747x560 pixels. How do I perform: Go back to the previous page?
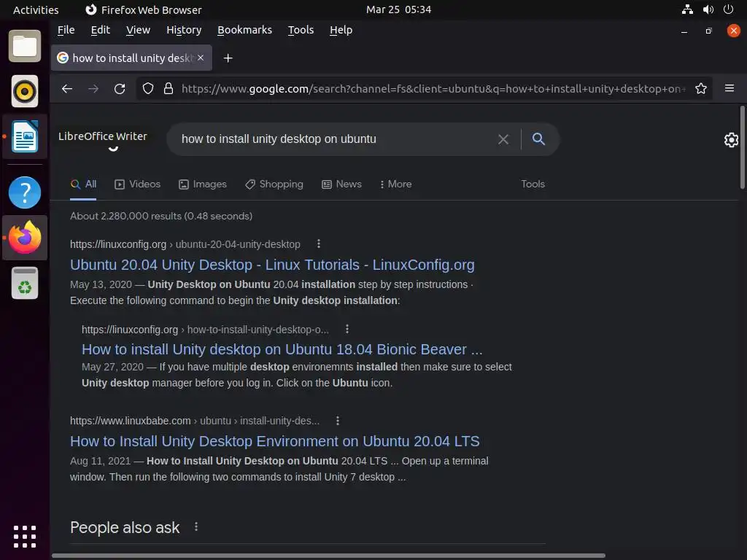pyautogui.click(x=67, y=88)
